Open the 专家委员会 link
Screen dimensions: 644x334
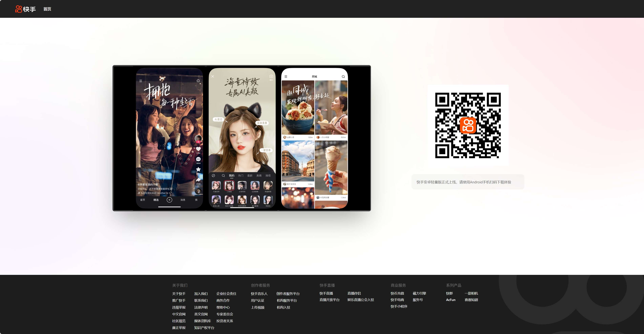point(224,314)
